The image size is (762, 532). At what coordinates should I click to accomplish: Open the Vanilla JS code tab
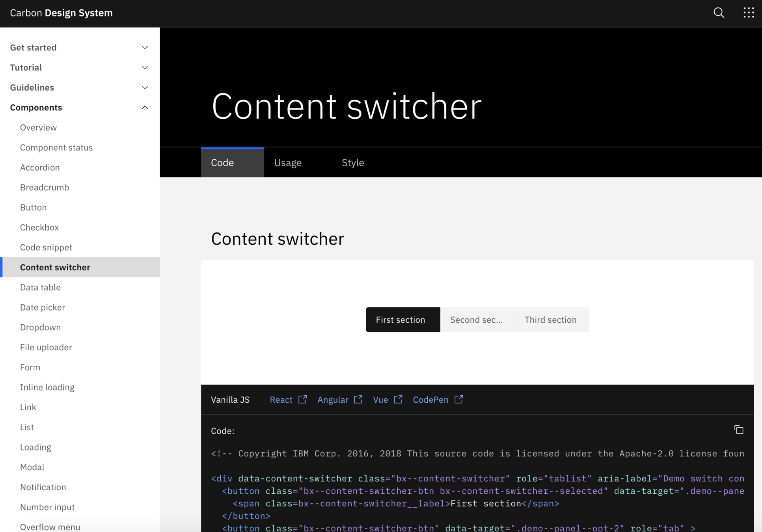(x=230, y=400)
